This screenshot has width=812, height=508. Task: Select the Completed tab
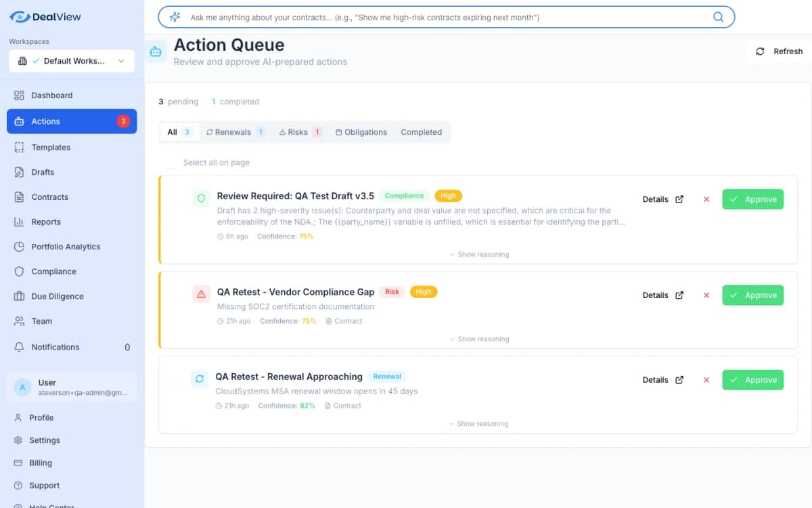[421, 132]
